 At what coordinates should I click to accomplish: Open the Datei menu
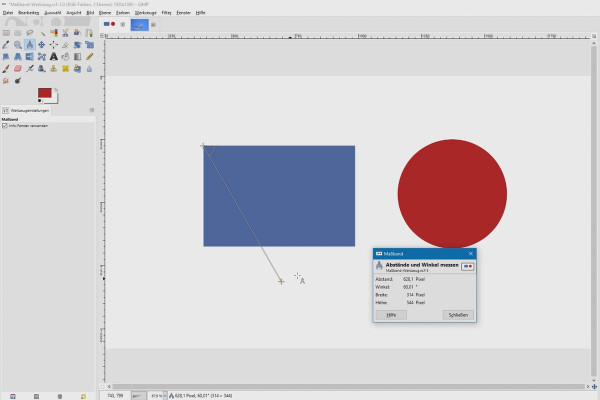[8, 13]
